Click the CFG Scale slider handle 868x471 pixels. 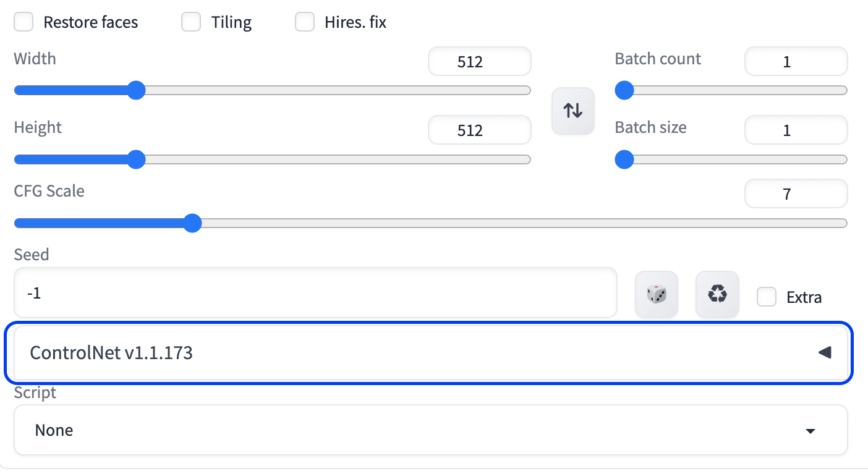(193, 223)
